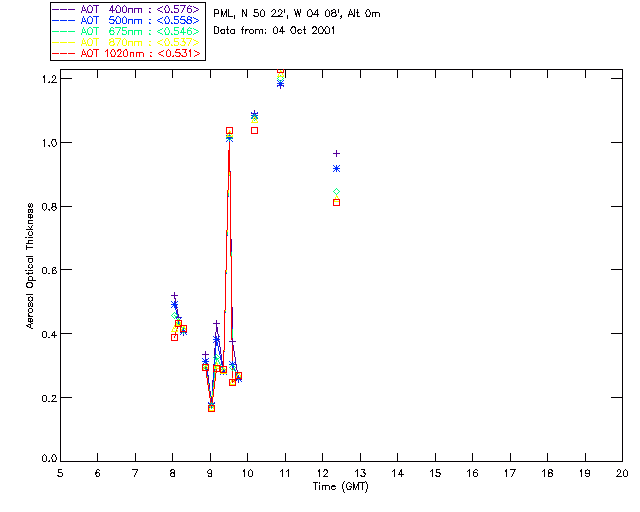Click the yellow dashed line sample in legend
The image size is (640, 512).
click(x=64, y=42)
